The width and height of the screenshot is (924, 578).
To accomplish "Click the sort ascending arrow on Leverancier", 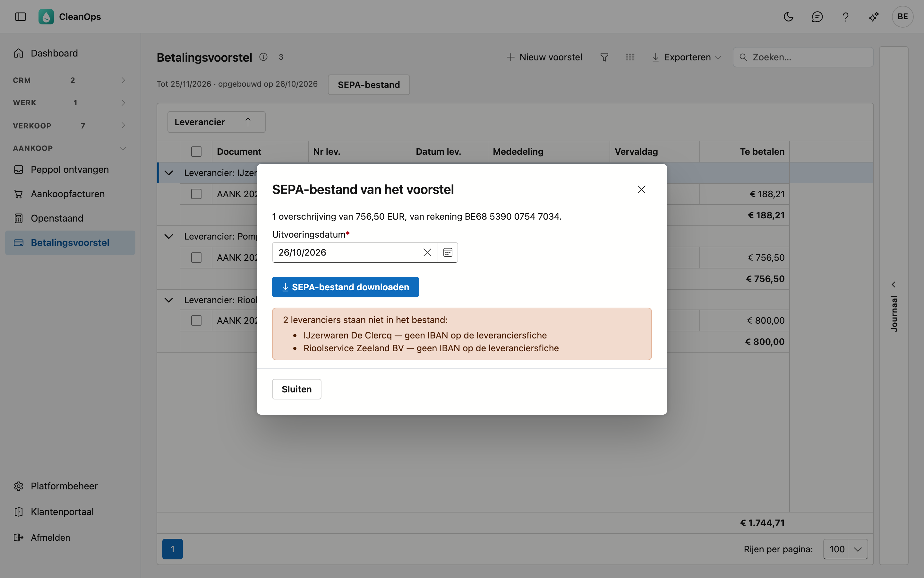I will click(248, 122).
